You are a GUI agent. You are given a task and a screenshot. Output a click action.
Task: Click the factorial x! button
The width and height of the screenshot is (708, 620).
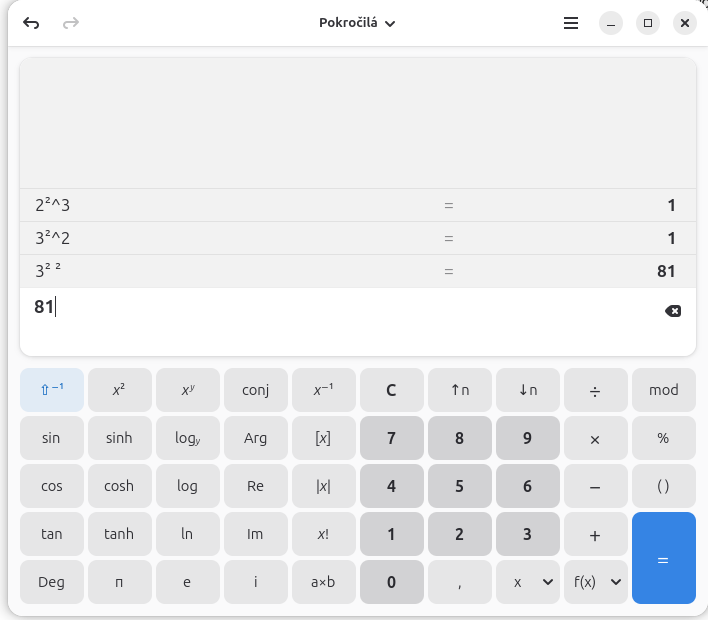pos(323,534)
